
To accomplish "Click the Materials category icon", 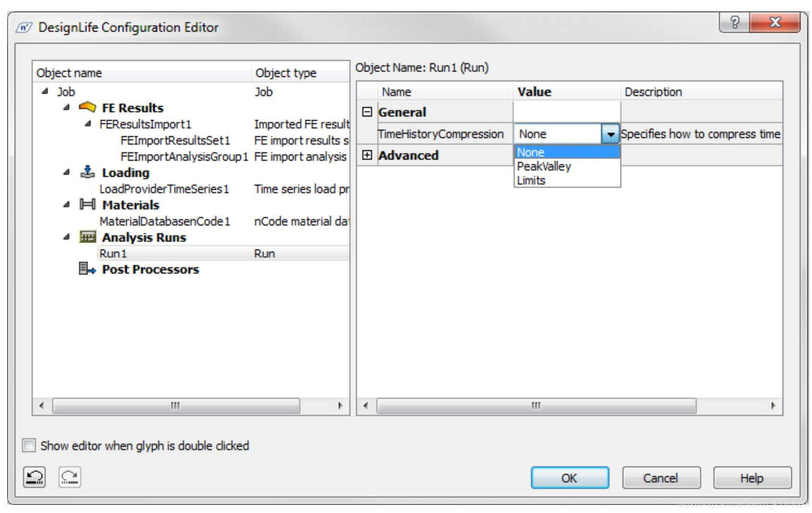I will click(87, 205).
